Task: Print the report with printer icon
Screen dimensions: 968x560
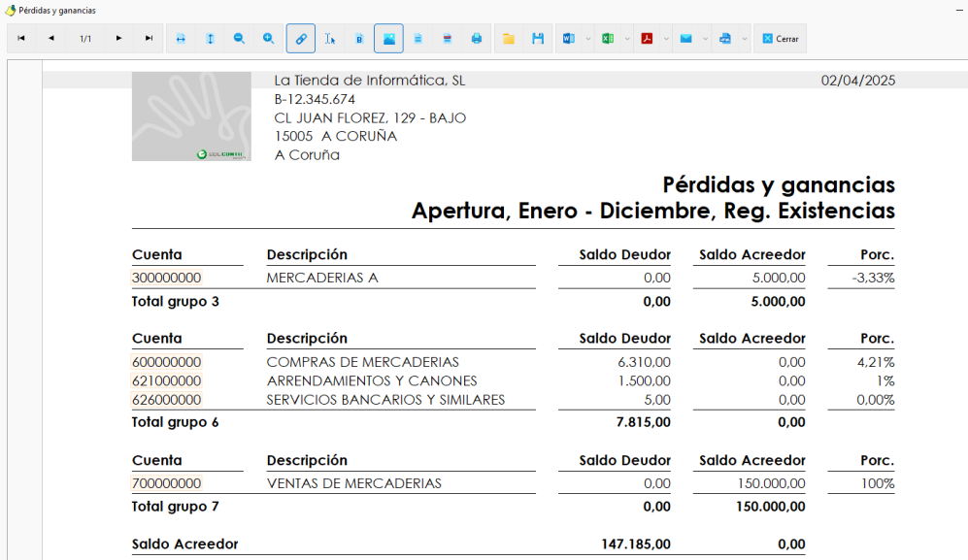Action: [477, 38]
